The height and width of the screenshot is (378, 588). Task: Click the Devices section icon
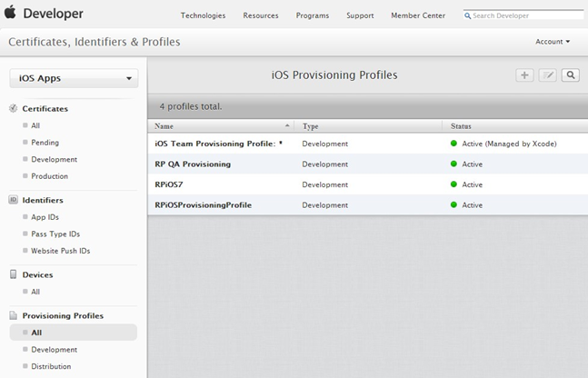(x=14, y=274)
